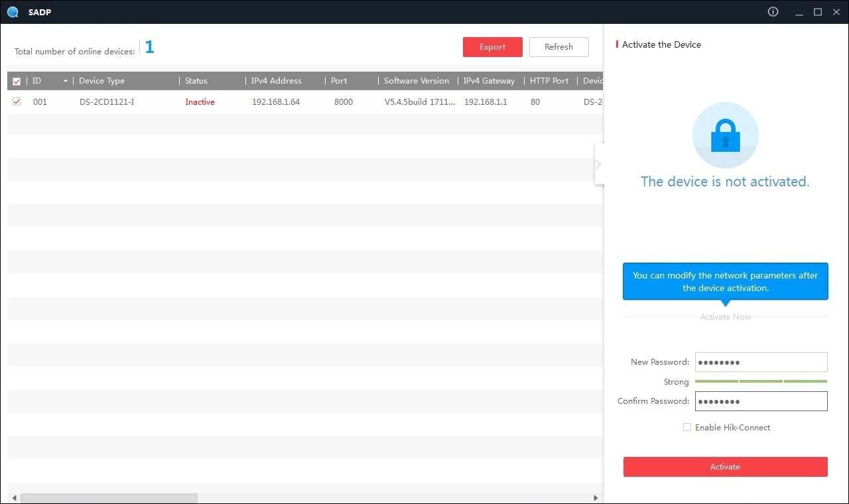Select the DS-2CD1121-I device type cell
This screenshot has width=849, height=504.
click(106, 101)
